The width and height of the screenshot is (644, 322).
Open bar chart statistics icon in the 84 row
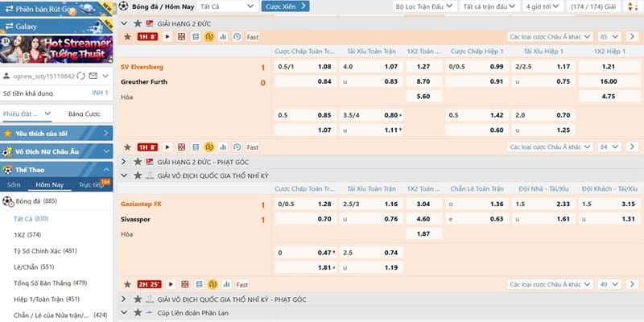223,147
